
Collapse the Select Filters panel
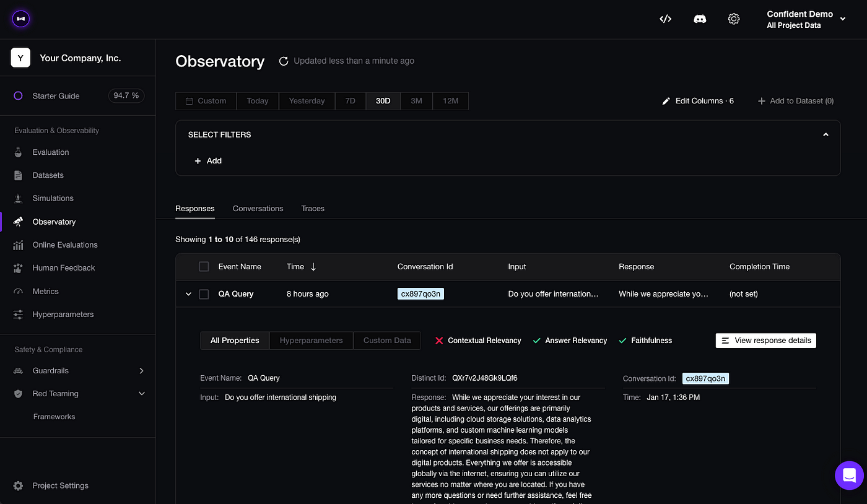[826, 134]
